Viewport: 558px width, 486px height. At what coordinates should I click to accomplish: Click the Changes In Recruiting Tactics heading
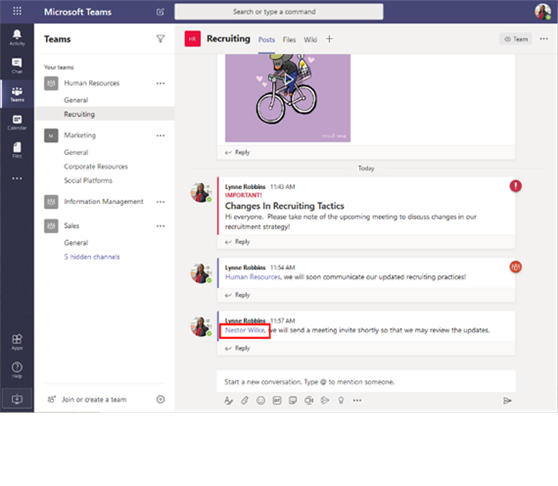click(x=284, y=206)
